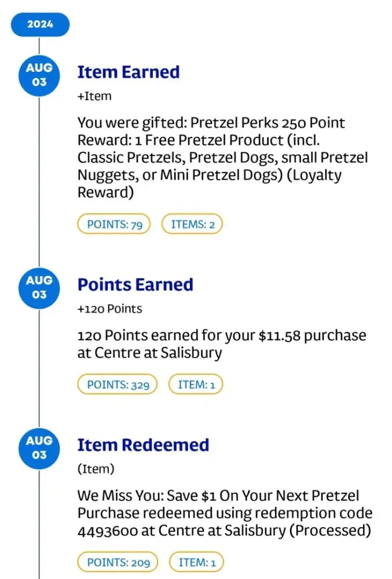Open the Points Earned entry heading
The width and height of the screenshot is (392, 579).
[135, 285]
